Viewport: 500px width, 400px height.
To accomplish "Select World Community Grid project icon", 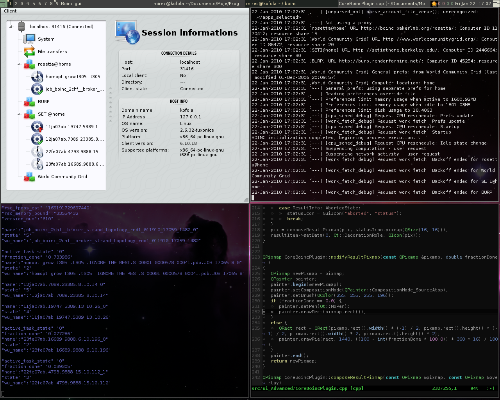I will click(29, 177).
